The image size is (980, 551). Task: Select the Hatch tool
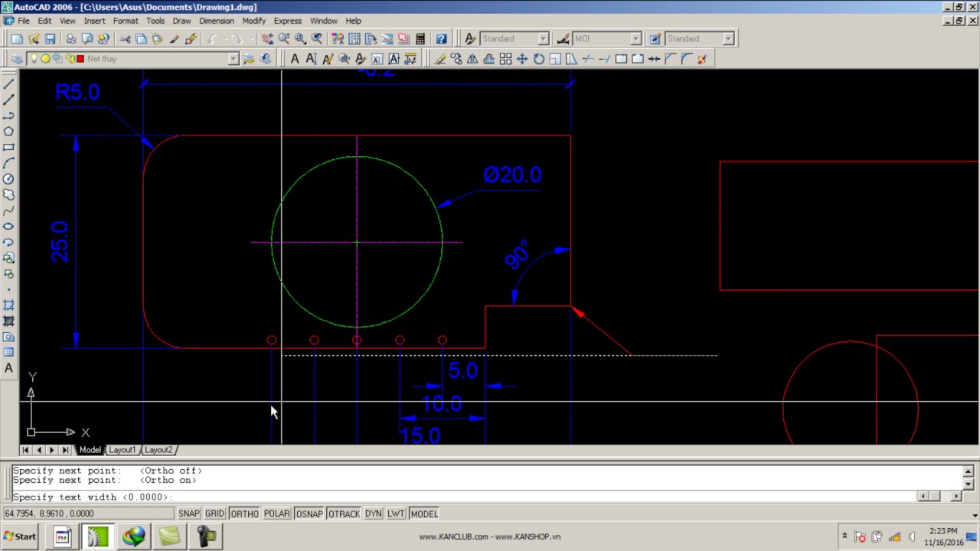point(8,305)
